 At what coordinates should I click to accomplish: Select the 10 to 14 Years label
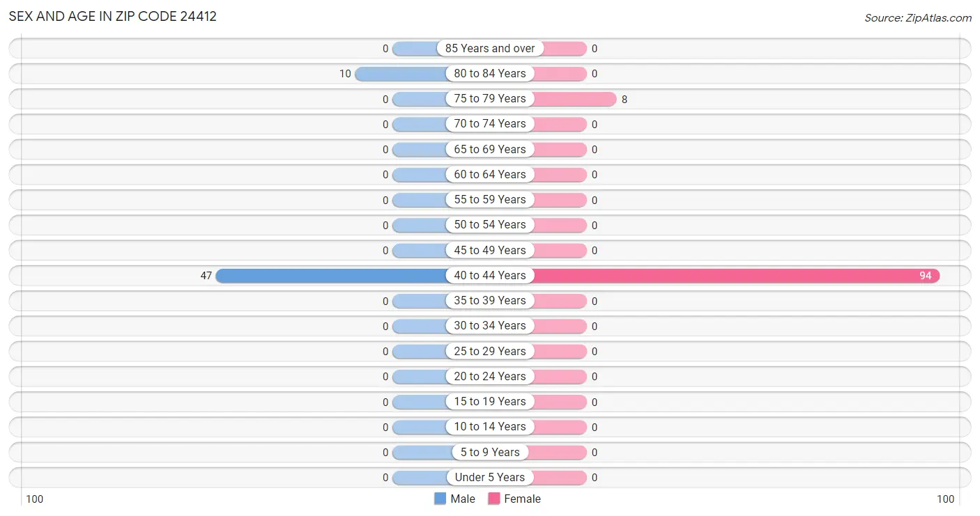pyautogui.click(x=490, y=426)
